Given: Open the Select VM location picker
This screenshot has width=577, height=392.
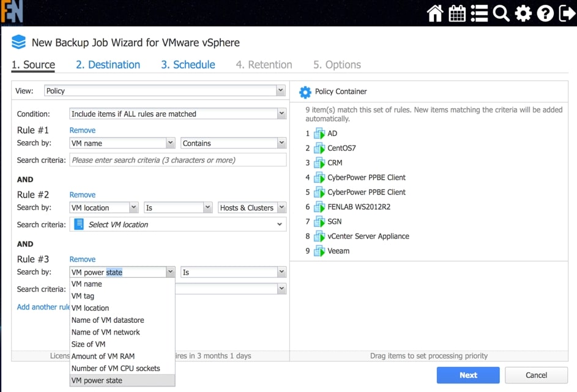Looking at the screenshot, I should [x=177, y=224].
